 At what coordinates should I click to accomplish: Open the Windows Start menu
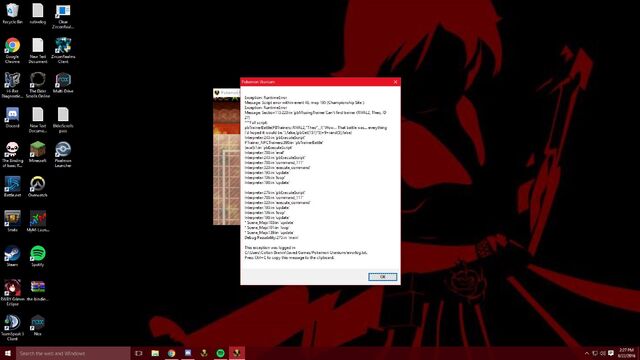(x=8, y=353)
